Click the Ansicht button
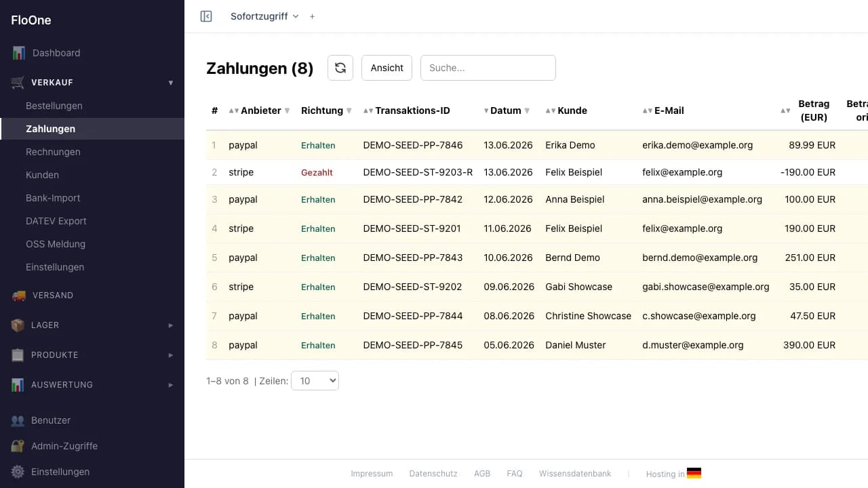The height and width of the screenshot is (488, 868). pyautogui.click(x=387, y=68)
